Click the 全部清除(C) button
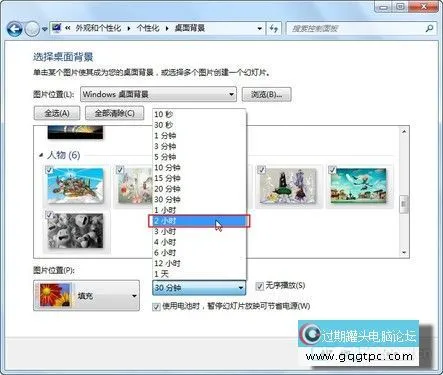Viewport: 443px width, 375px height. [x=115, y=113]
